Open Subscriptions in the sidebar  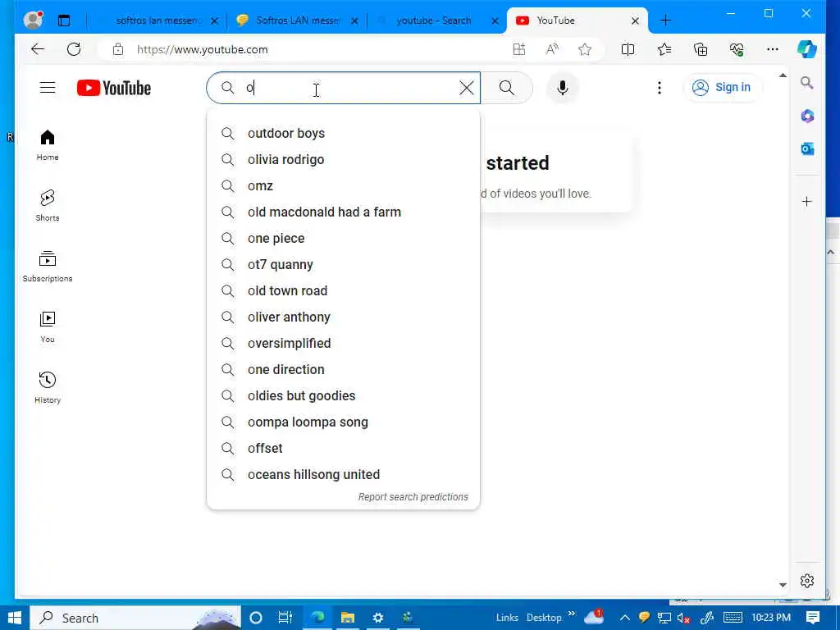(48, 267)
